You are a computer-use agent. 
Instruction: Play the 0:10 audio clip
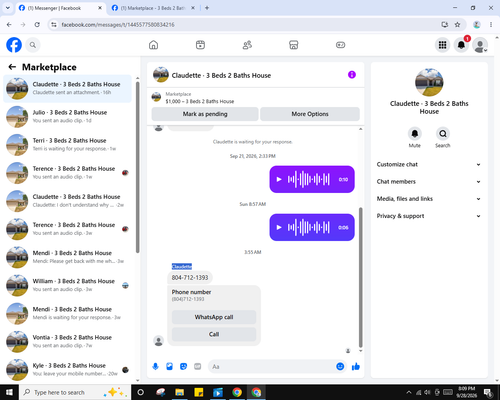point(279,179)
